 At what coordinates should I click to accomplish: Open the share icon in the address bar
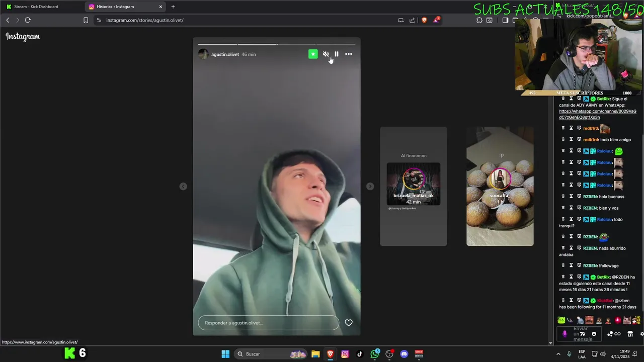[x=412, y=20]
